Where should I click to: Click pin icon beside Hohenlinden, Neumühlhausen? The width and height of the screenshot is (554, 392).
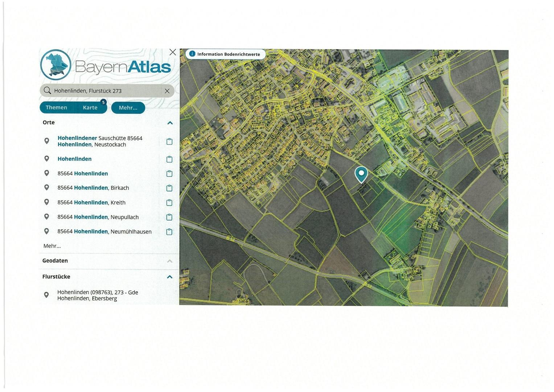pos(46,231)
